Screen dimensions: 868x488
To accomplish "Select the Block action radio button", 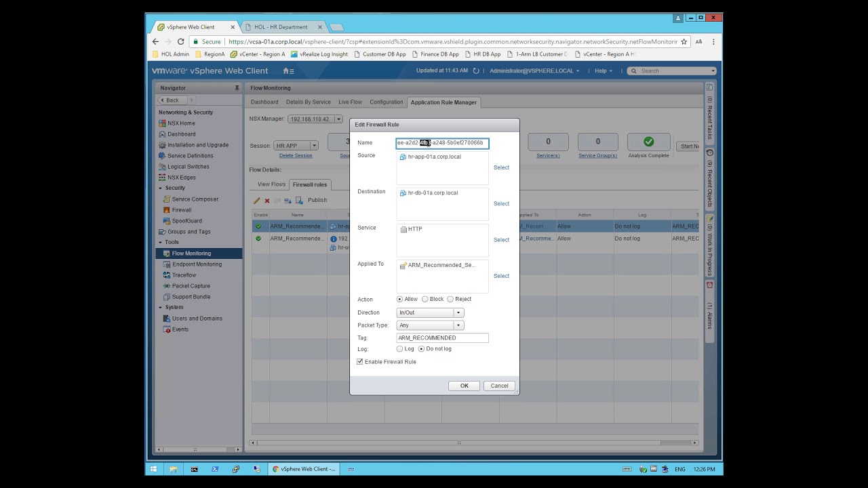I will click(425, 299).
